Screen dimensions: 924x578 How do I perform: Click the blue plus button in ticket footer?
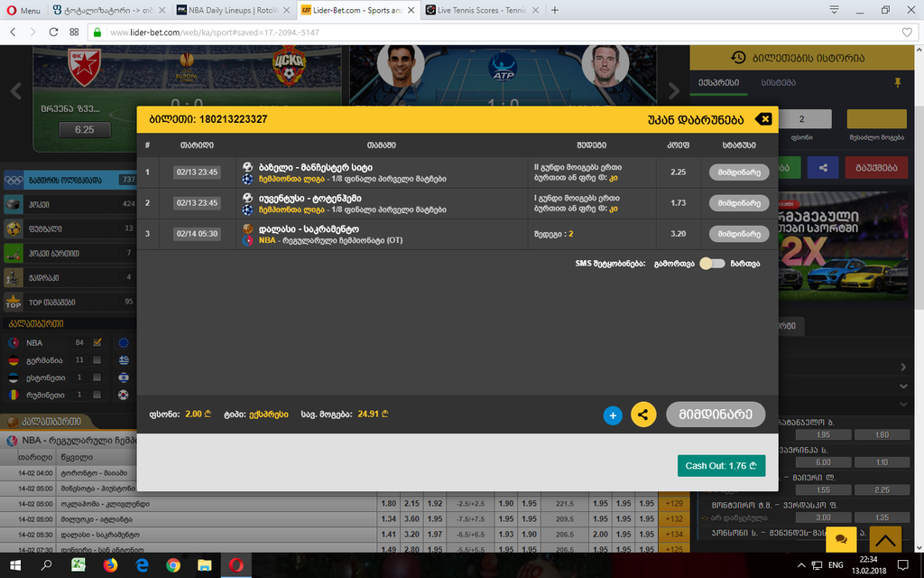click(x=613, y=415)
